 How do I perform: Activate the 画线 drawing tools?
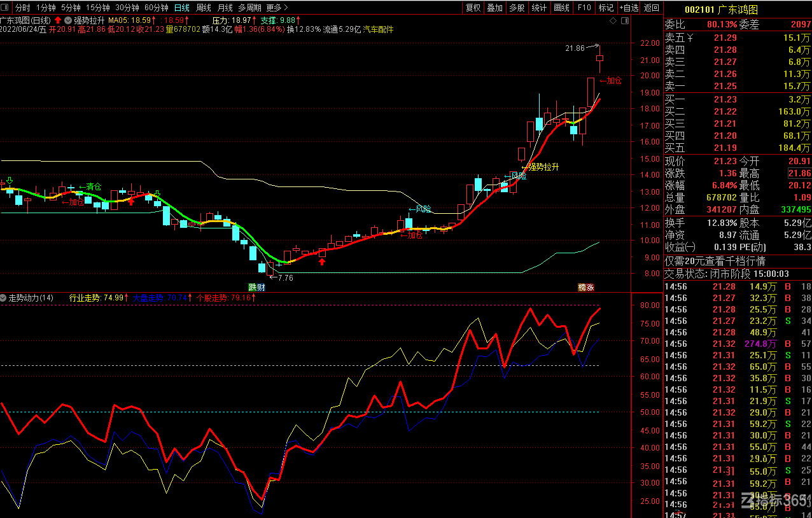coord(561,8)
